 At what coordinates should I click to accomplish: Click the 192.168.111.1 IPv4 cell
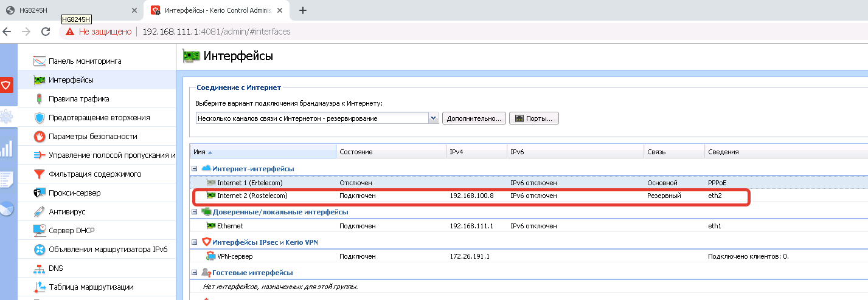tap(471, 226)
